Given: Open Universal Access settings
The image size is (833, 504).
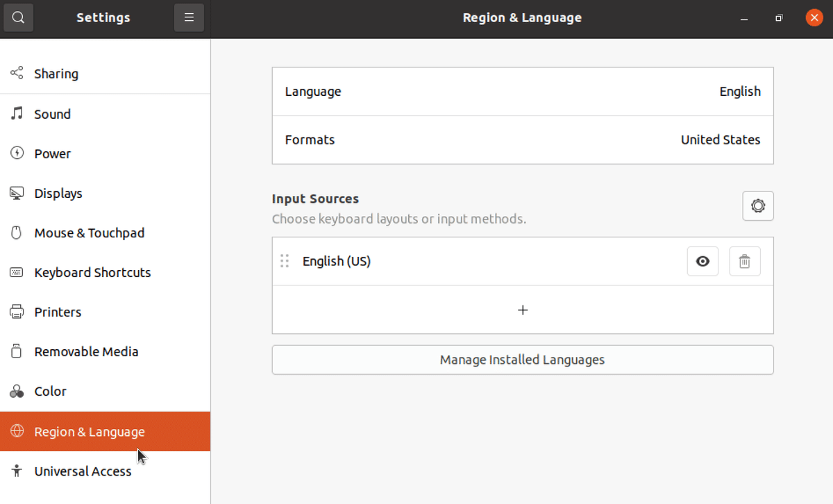Looking at the screenshot, I should (x=105, y=471).
